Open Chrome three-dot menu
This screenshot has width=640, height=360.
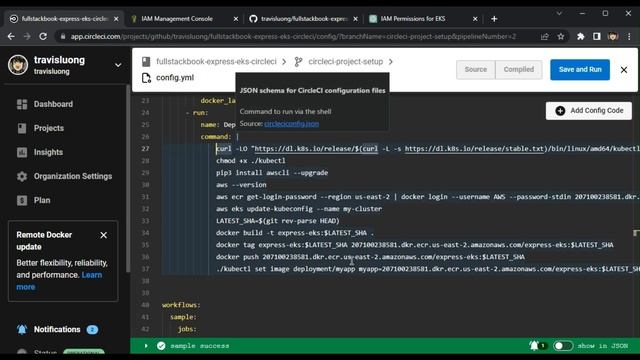629,36
